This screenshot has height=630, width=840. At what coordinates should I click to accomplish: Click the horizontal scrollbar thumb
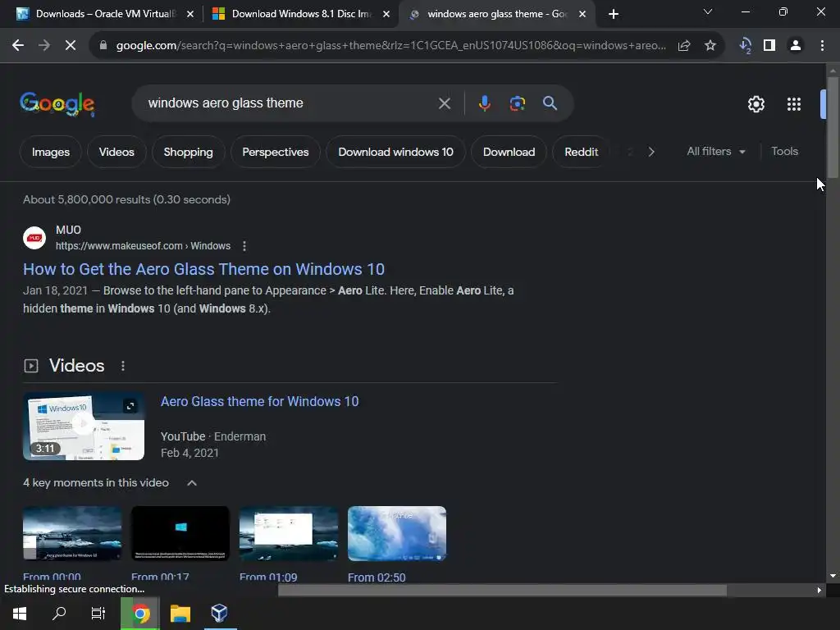[x=503, y=591]
